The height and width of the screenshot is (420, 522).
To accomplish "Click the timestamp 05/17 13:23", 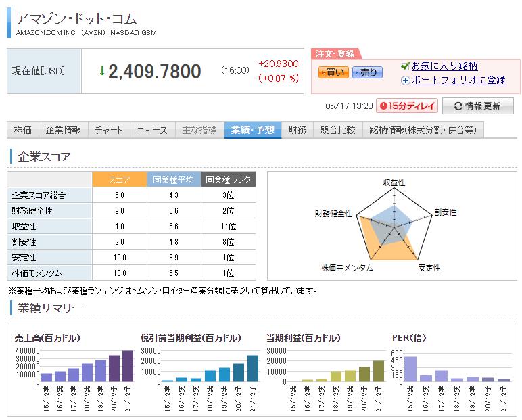I will pyautogui.click(x=349, y=106).
